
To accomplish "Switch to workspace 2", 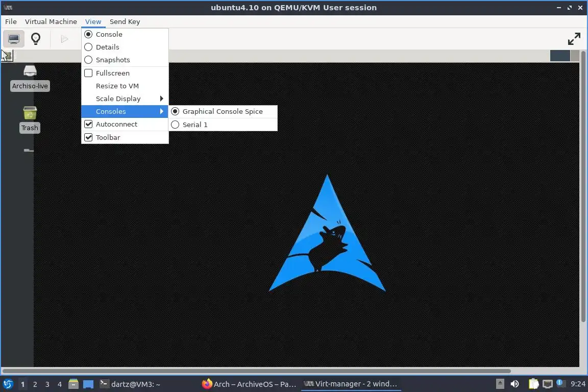I will (35, 384).
